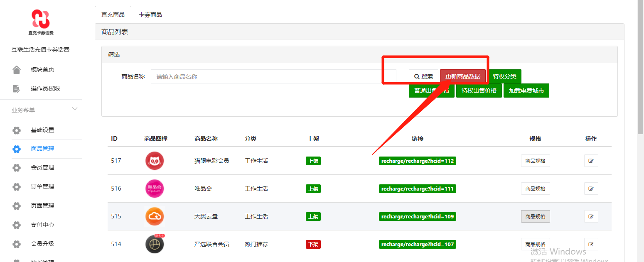The height and width of the screenshot is (262, 644).
Task: Click the 直充卡券话费 logo
Action: [x=41, y=22]
